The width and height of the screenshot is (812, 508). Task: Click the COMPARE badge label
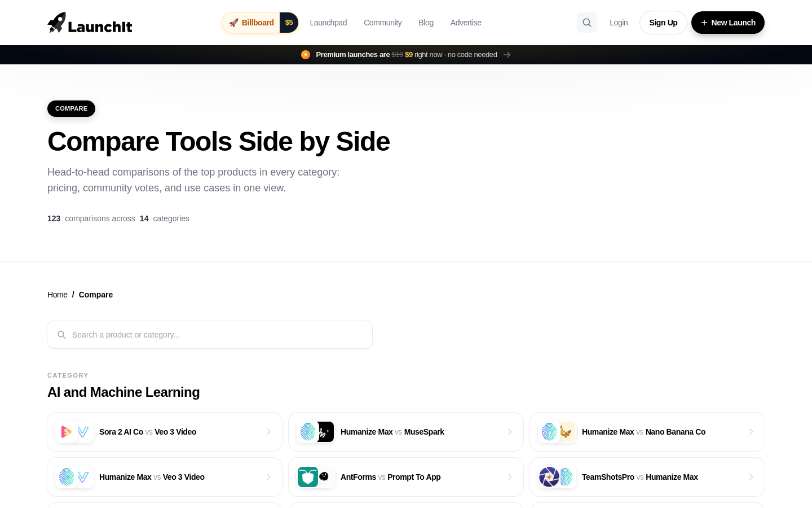tap(71, 108)
